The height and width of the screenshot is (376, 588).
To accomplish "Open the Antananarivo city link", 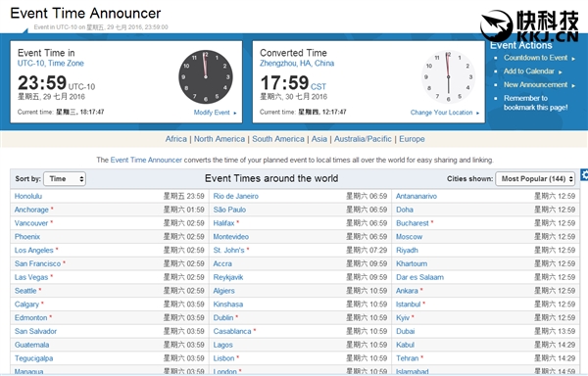I will pyautogui.click(x=416, y=196).
